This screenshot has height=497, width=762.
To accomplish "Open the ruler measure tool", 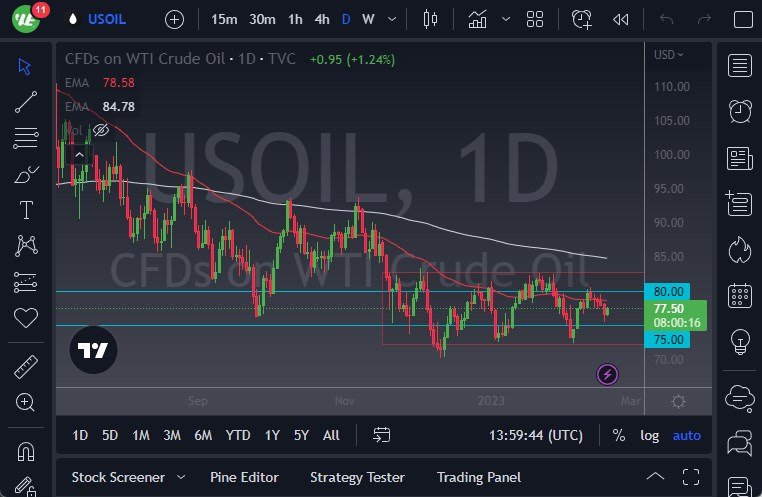I will click(x=26, y=367).
